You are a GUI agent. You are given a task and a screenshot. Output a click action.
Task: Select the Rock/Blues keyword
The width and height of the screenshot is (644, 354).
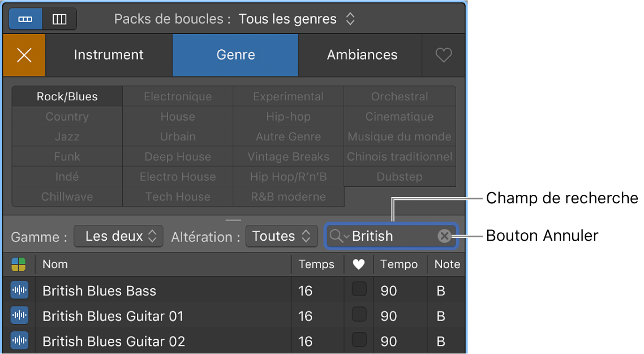pyautogui.click(x=66, y=96)
